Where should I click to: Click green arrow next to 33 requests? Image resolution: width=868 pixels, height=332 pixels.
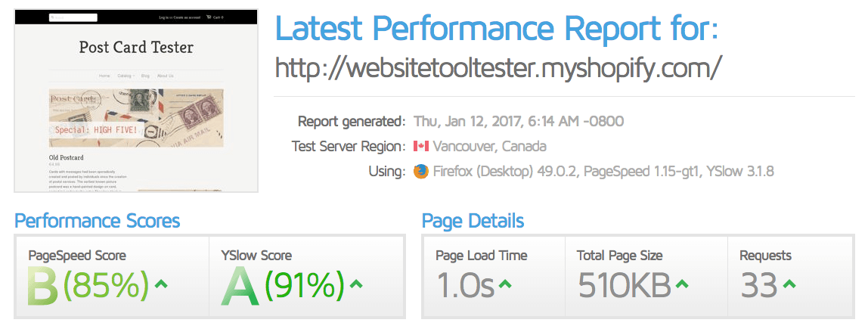pyautogui.click(x=789, y=285)
